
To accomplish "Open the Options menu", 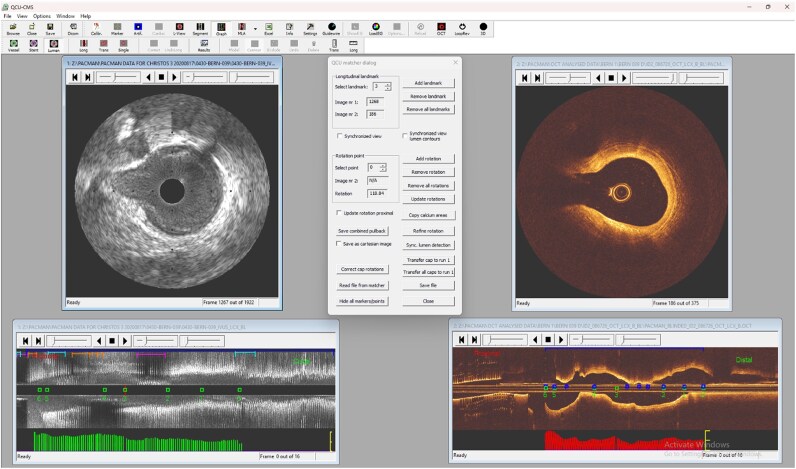I will 42,16.
